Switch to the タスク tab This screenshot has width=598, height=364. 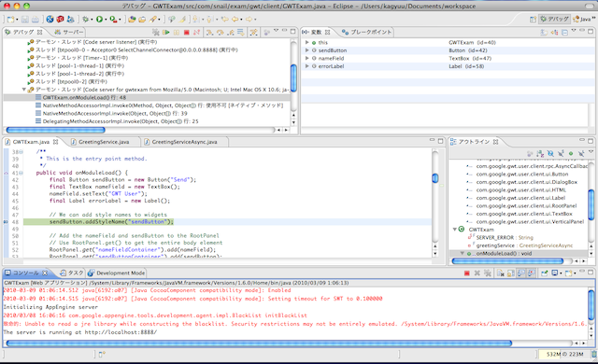[72, 273]
